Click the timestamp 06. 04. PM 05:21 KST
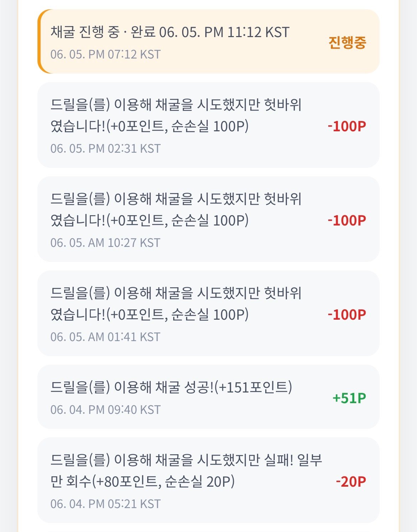 click(x=105, y=504)
